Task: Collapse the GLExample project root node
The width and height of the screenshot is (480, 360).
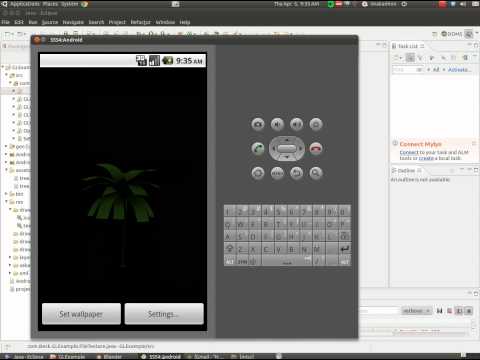Action: point(3,67)
